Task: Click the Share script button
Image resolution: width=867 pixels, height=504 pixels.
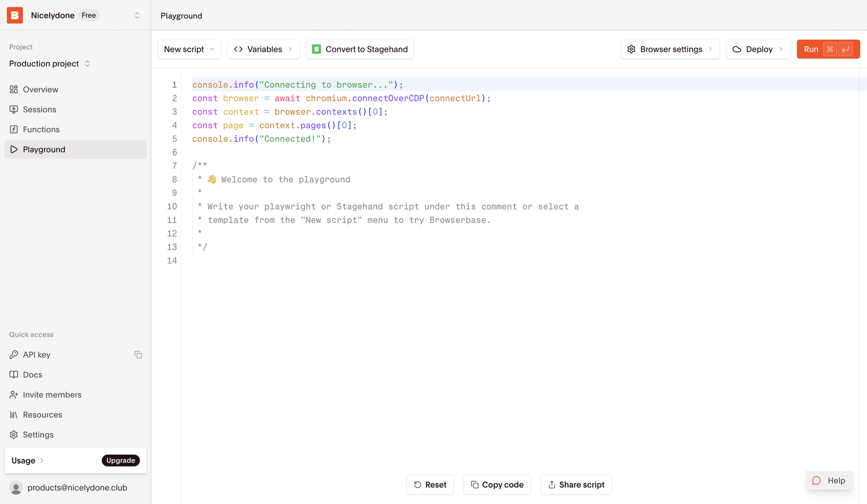Action: click(576, 484)
